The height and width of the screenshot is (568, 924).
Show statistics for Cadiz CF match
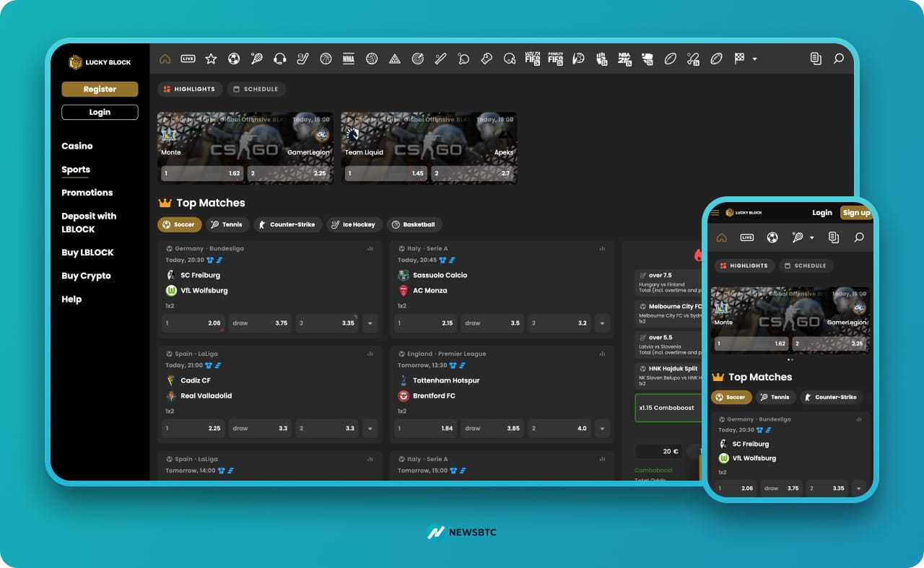[x=370, y=354]
